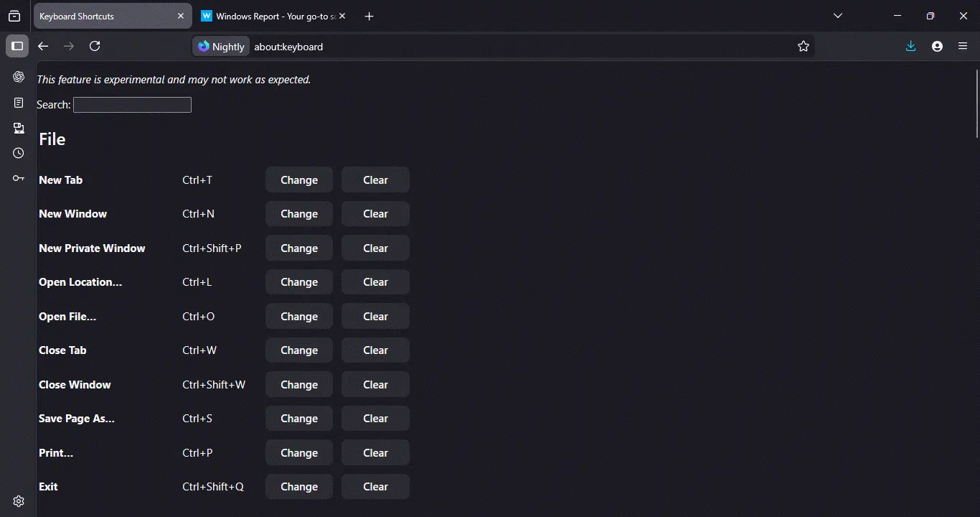The height and width of the screenshot is (517, 980).
Task: Open a new tab with plus button
Action: pos(369,16)
